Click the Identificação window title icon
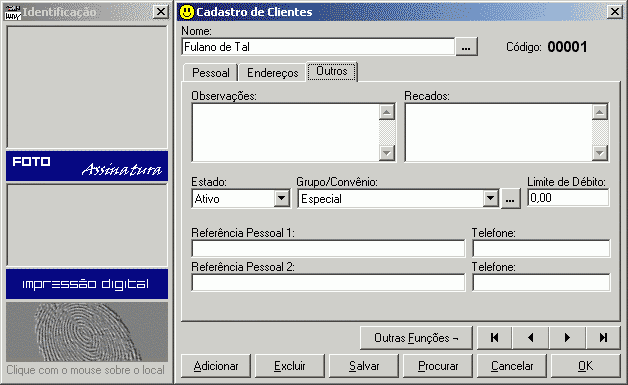The height and width of the screenshot is (385, 628). 12,12
